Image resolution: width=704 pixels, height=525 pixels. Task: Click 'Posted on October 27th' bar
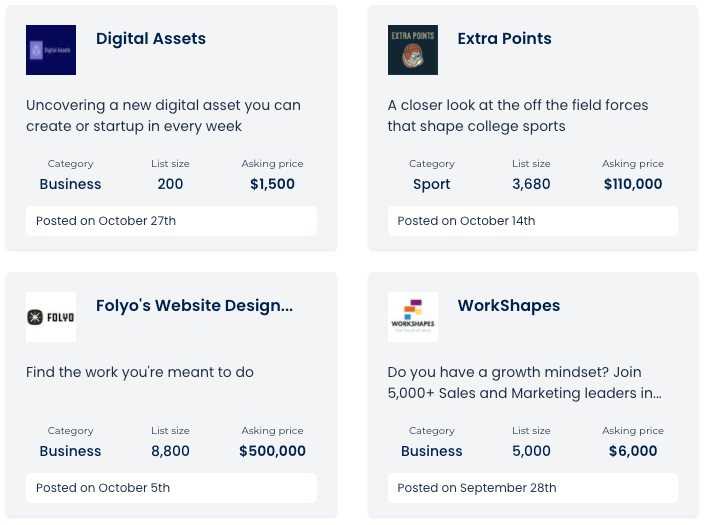point(171,221)
